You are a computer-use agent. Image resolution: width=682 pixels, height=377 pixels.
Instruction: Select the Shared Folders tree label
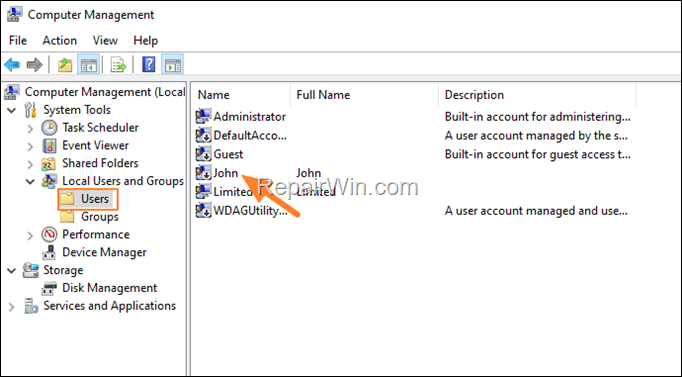pos(100,163)
